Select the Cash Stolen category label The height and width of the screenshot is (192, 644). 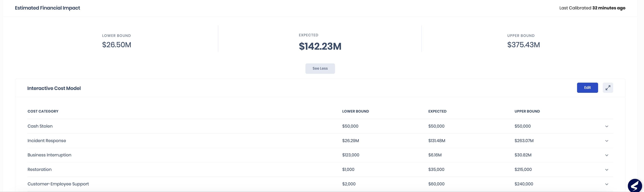pos(40,126)
